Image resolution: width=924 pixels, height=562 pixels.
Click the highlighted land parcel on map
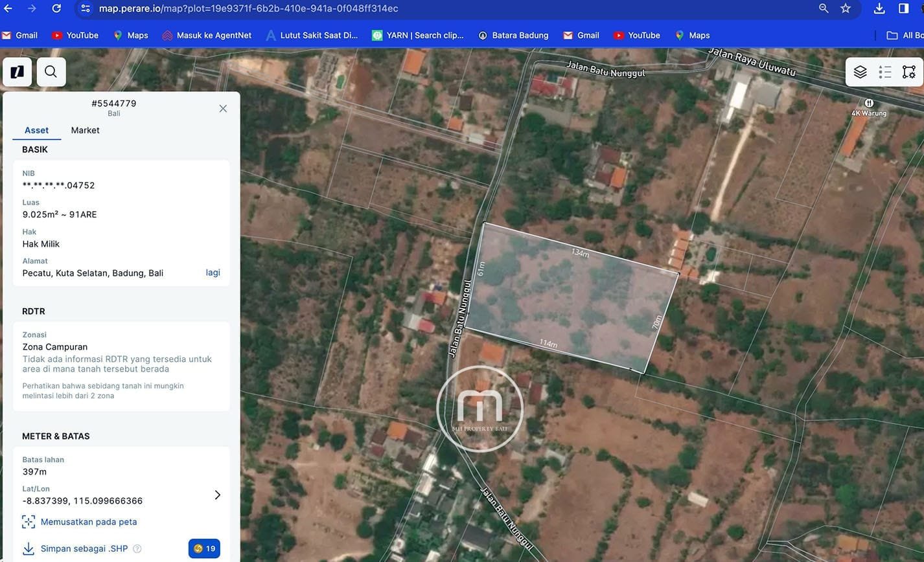570,298
